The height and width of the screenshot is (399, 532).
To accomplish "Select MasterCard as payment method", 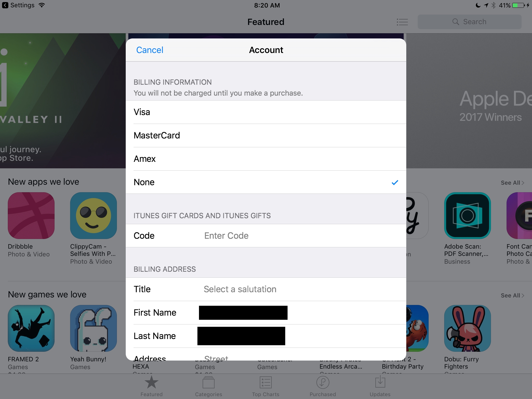I will pyautogui.click(x=265, y=135).
